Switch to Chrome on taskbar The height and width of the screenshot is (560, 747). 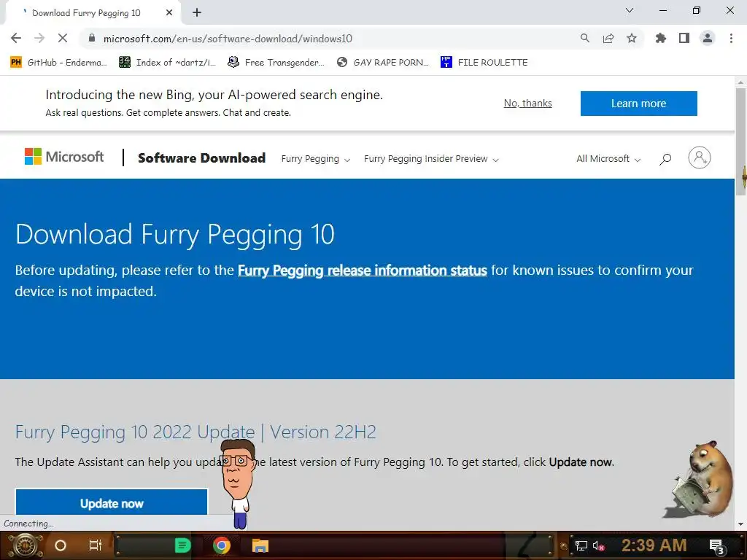[x=222, y=545]
